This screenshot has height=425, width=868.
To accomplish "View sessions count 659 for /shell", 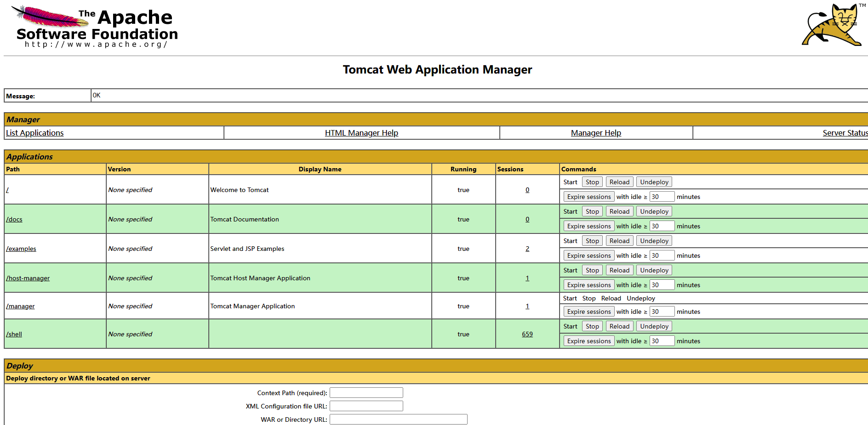I will (527, 334).
